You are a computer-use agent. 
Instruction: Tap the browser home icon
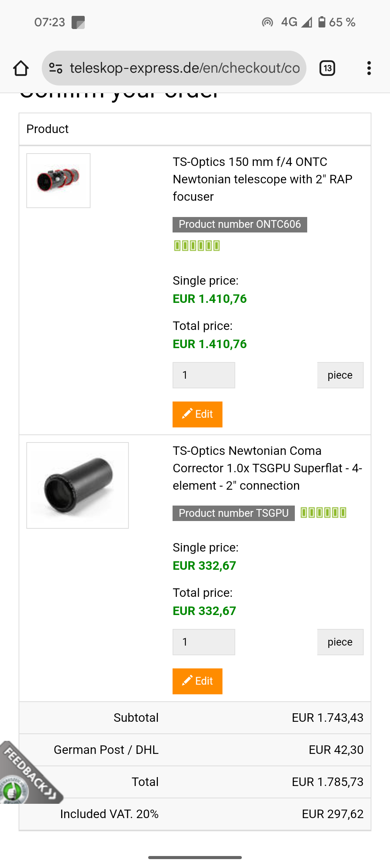tap(21, 68)
